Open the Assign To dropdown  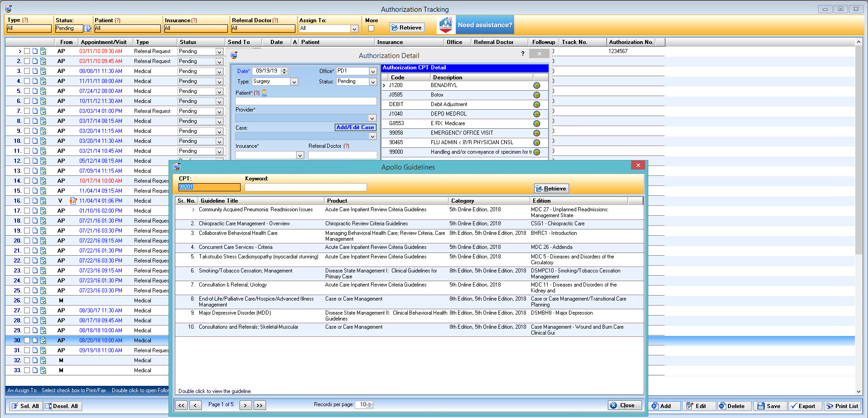pos(354,29)
